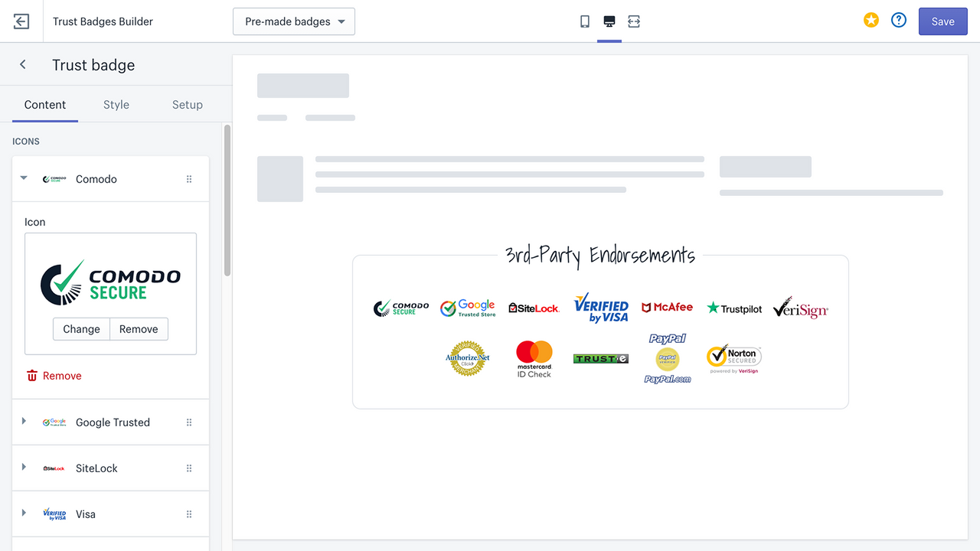Click the exit arrow icon top left
980x551 pixels.
pyautogui.click(x=21, y=21)
